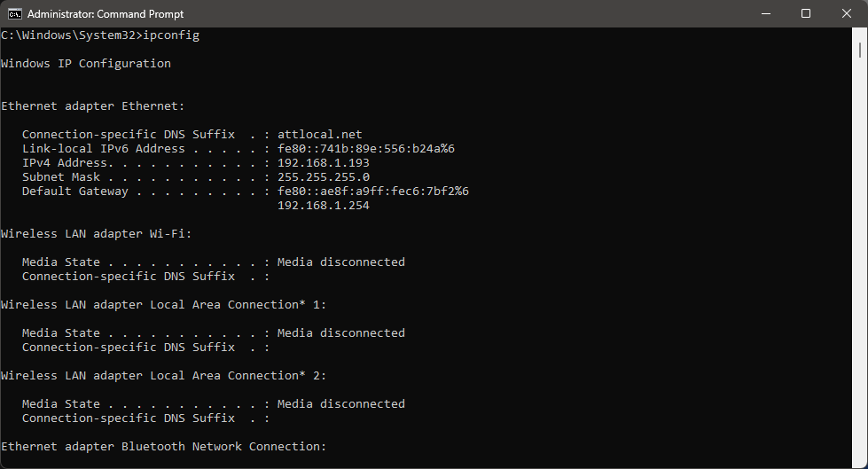The image size is (868, 469).
Task: Click the subnet mask value 255.255.255.0
Action: pyautogui.click(x=323, y=177)
